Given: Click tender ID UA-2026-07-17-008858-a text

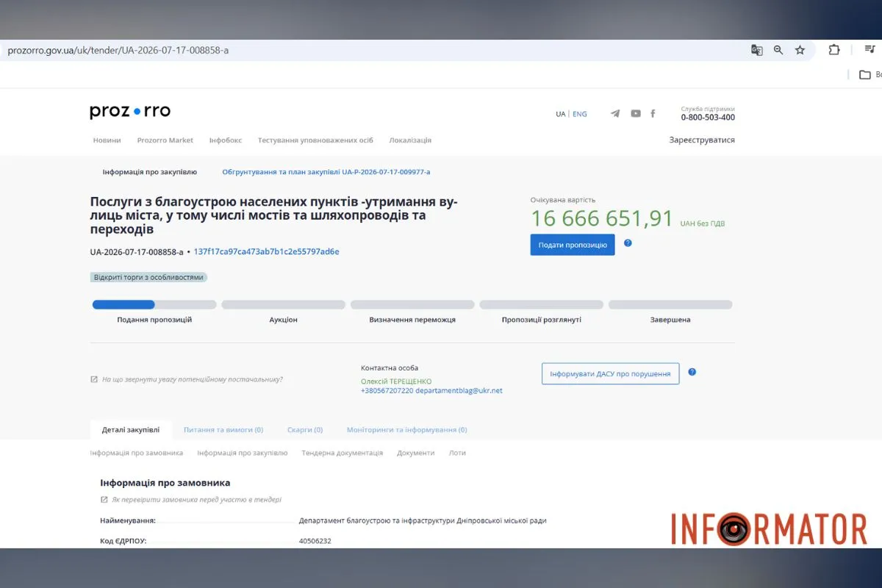Looking at the screenshot, I should pyautogui.click(x=137, y=251).
